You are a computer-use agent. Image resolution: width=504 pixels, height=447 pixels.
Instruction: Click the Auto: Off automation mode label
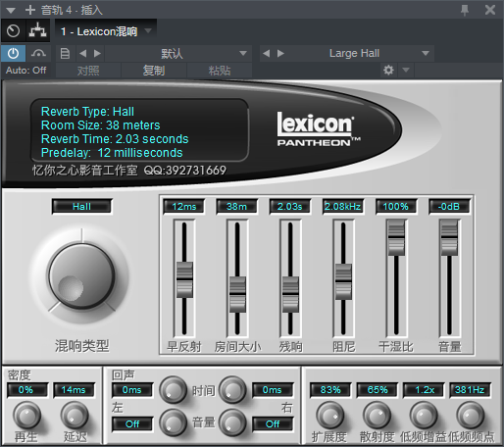click(x=26, y=71)
